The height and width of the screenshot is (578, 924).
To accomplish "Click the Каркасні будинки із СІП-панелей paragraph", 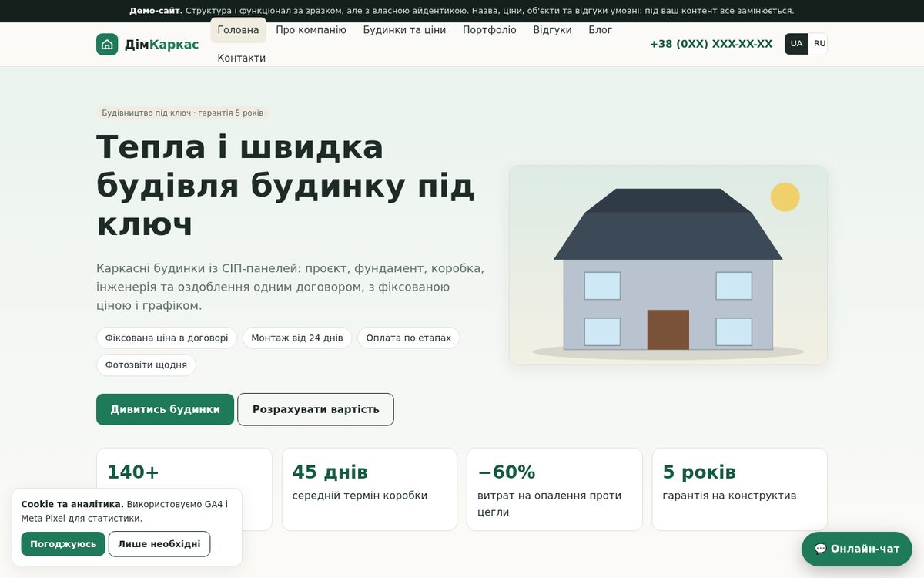I will pos(290,287).
